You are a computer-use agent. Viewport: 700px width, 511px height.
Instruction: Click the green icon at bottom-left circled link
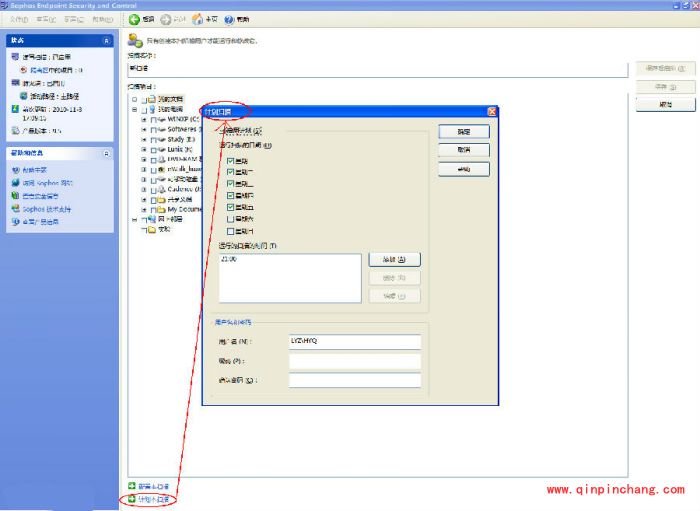(x=132, y=498)
